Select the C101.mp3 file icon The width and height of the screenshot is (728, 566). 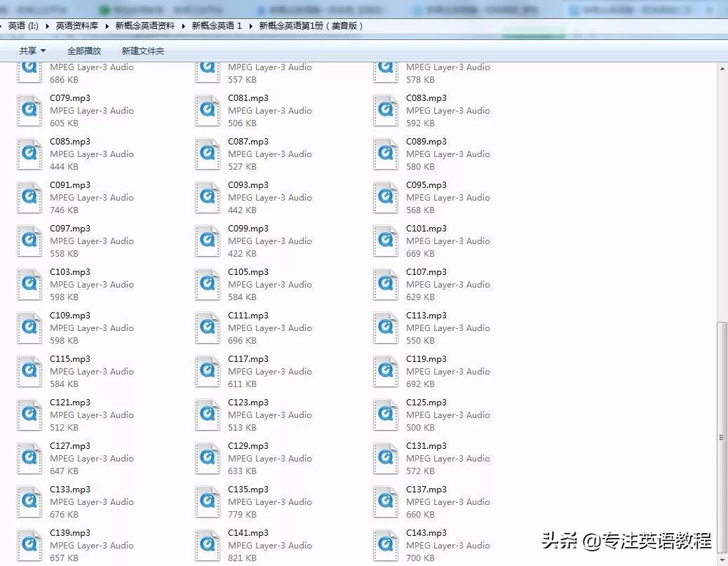pyautogui.click(x=385, y=241)
